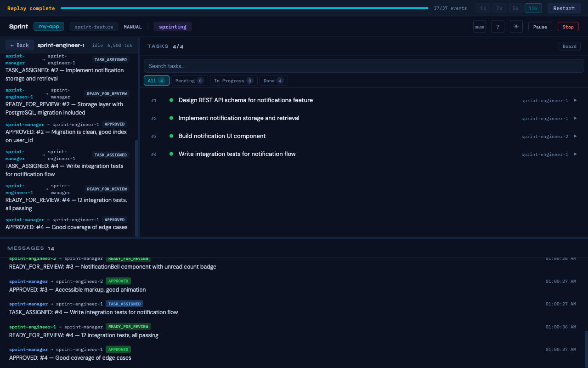Select the my-app badge

tap(49, 26)
